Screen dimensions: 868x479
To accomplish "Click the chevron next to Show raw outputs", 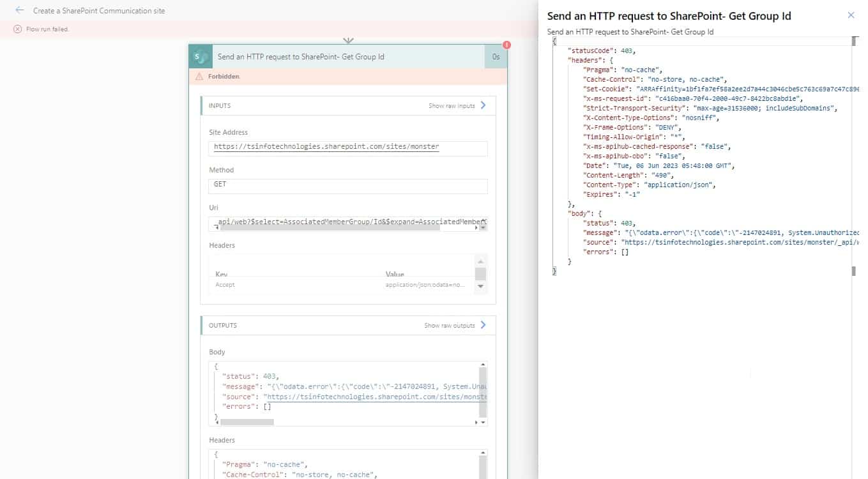I will click(483, 325).
